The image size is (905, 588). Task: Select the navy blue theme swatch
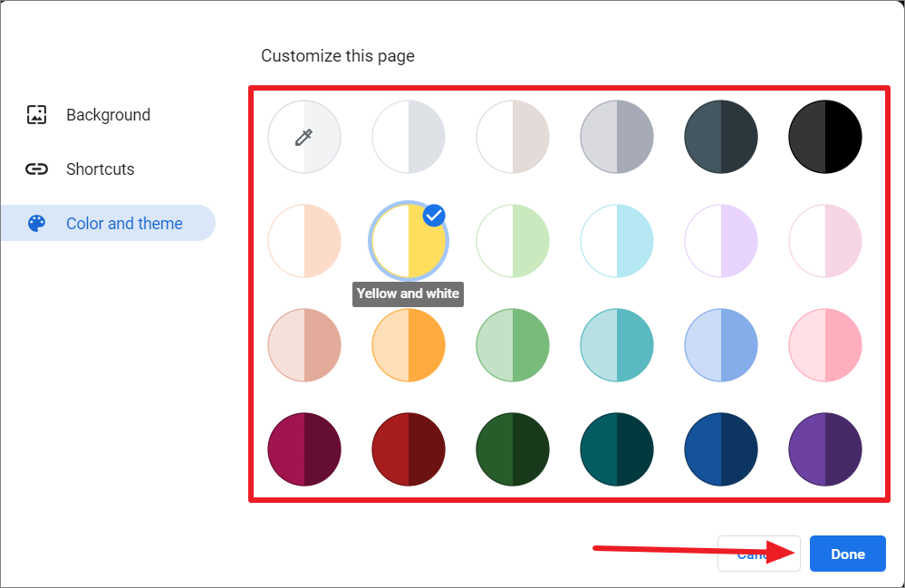point(721,449)
